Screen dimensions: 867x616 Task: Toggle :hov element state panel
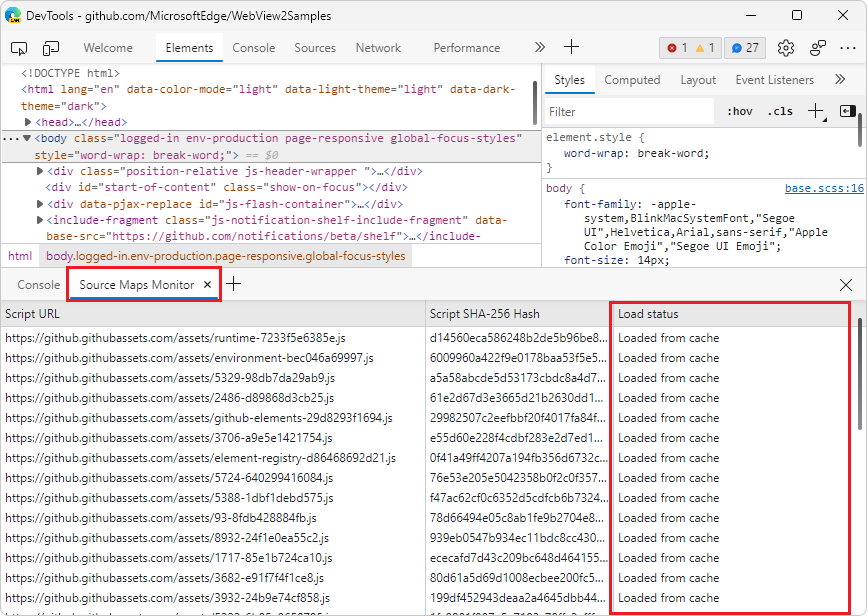740,112
